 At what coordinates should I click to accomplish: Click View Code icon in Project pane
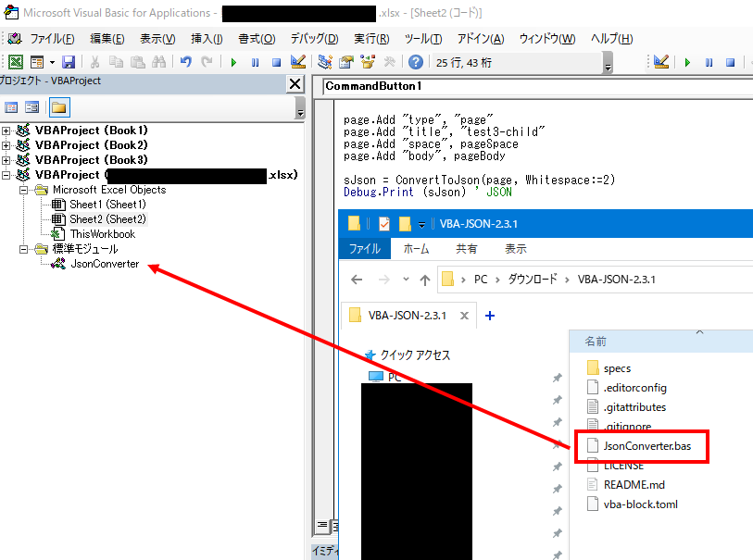[11, 107]
